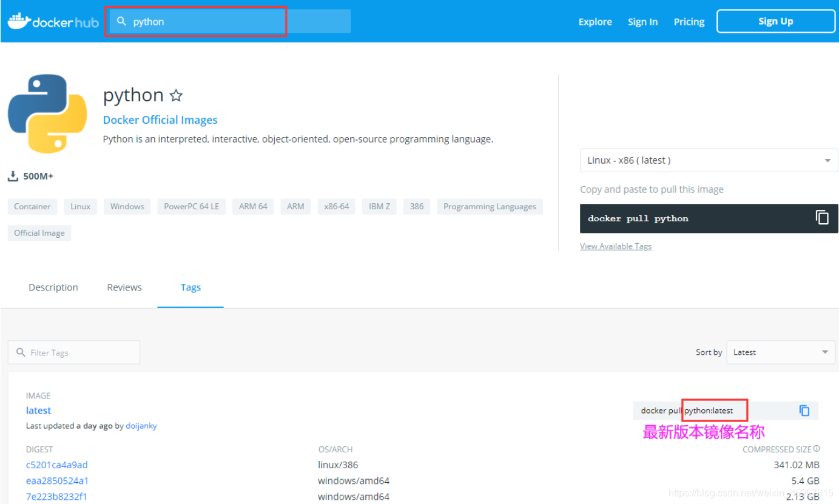The width and height of the screenshot is (839, 504).
Task: Click the Programming Languages tag chip
Action: [490, 206]
